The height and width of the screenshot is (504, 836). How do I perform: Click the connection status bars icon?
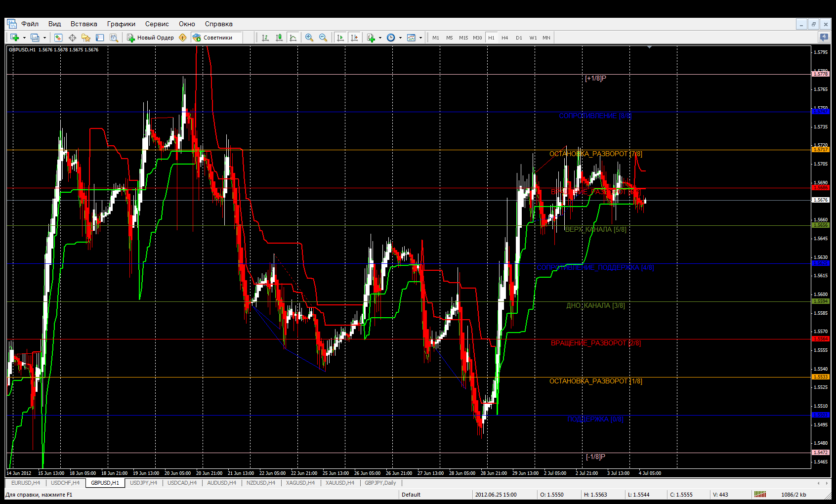pyautogui.click(x=760, y=494)
